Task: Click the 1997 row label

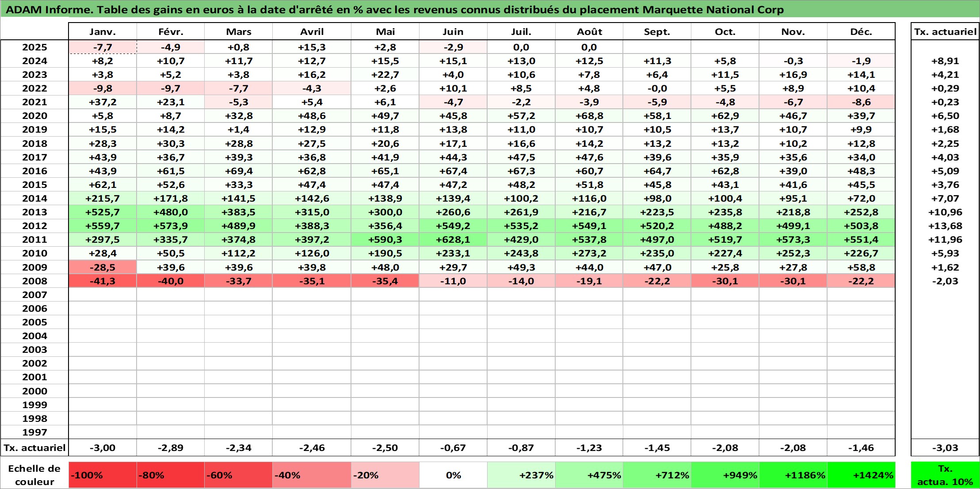Action: pos(34,432)
